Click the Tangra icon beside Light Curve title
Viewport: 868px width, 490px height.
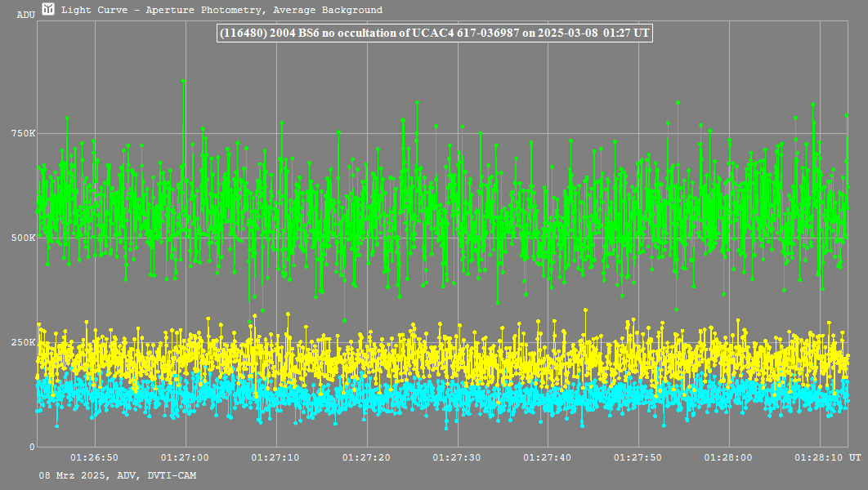click(x=49, y=10)
